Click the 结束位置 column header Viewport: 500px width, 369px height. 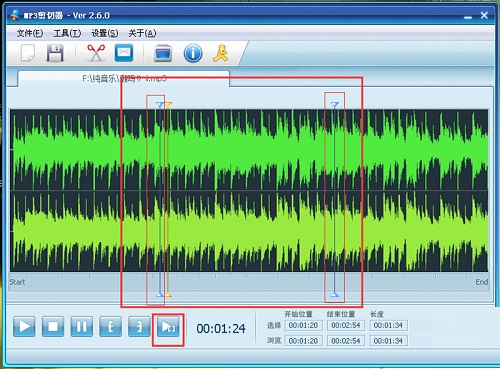coord(341,314)
